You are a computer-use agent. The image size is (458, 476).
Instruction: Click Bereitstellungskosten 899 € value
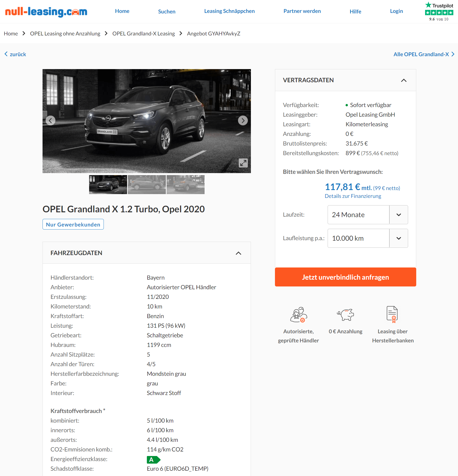pos(372,153)
